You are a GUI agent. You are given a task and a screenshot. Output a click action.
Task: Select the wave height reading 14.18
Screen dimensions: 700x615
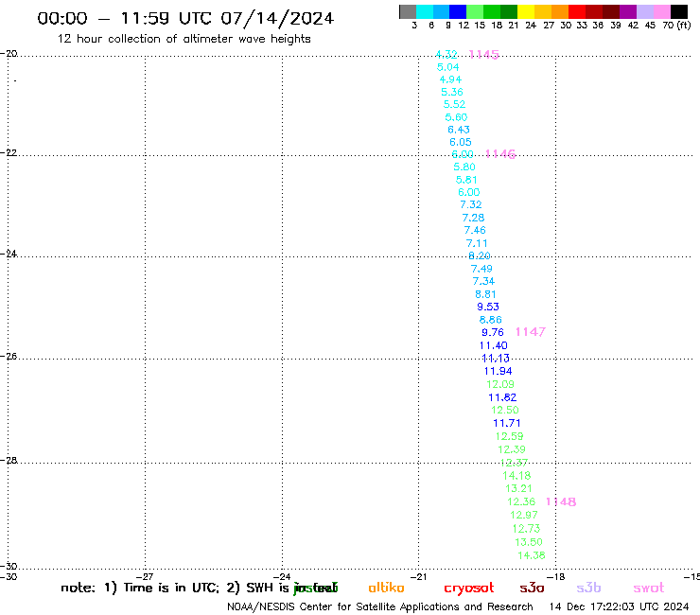click(x=517, y=476)
